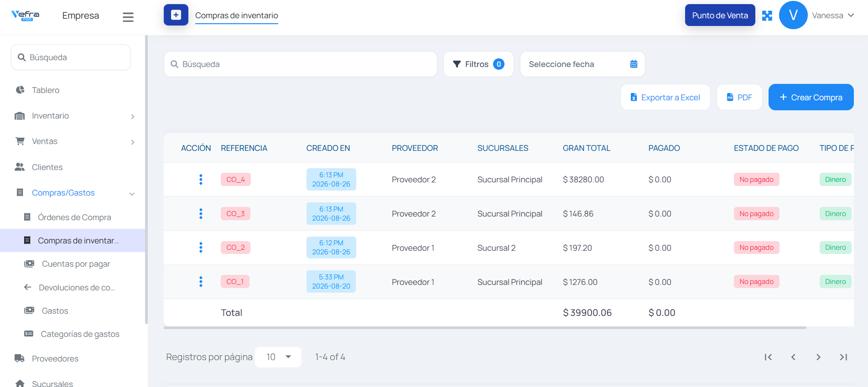
Task: Sort by REFERENCIA column header
Action: [244, 148]
